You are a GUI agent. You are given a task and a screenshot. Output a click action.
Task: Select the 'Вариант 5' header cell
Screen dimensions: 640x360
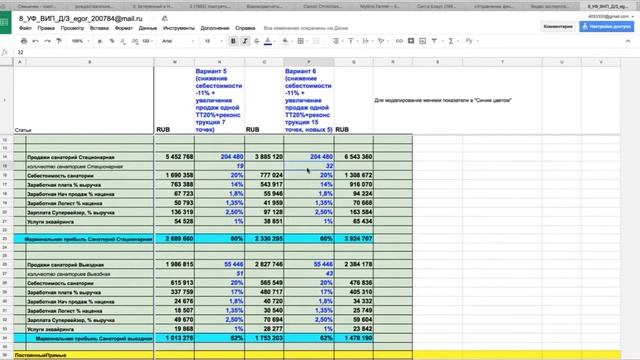pyautogui.click(x=220, y=100)
